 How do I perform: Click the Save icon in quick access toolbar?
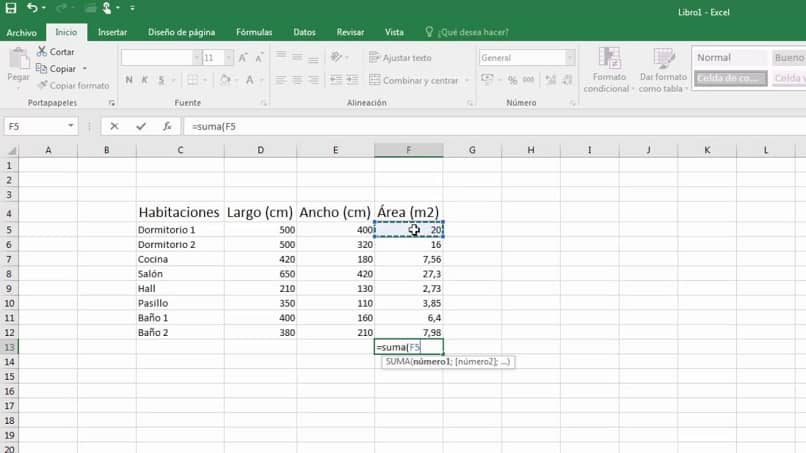[x=10, y=8]
